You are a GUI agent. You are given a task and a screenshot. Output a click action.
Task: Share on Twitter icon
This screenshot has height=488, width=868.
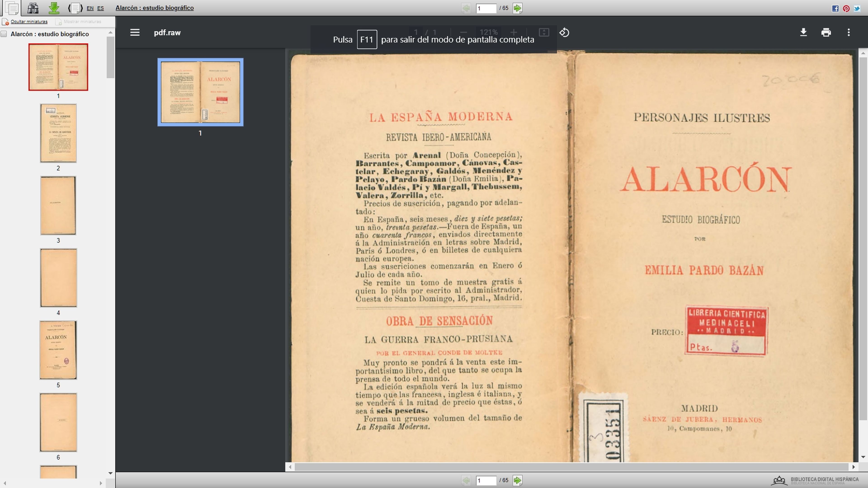pos(857,8)
